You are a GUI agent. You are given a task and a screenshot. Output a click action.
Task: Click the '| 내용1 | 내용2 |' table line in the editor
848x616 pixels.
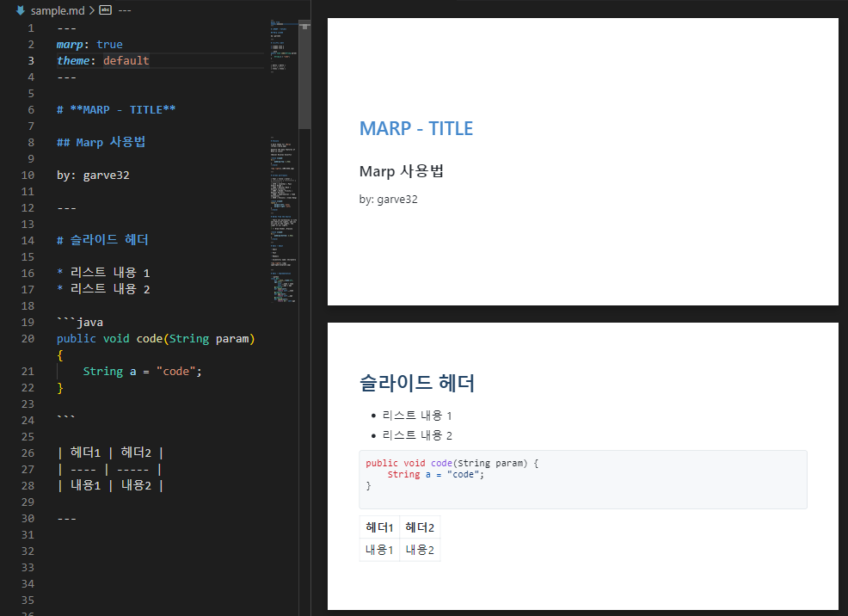coord(110,486)
